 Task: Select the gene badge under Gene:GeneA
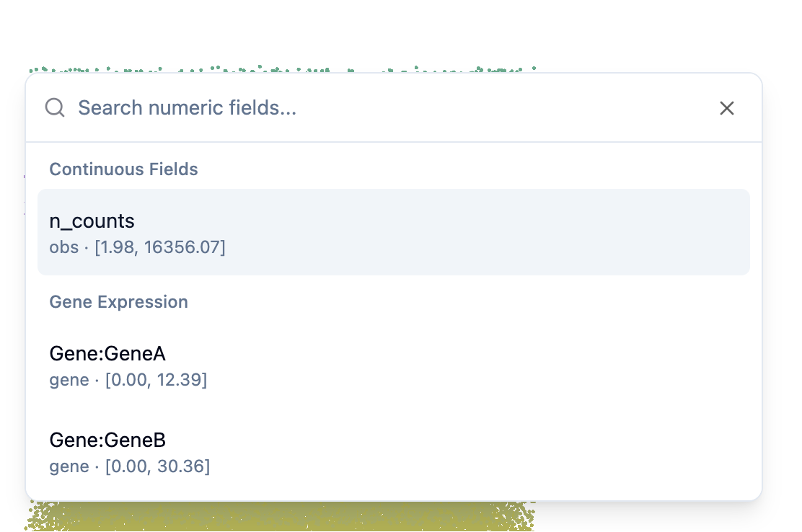click(x=69, y=380)
